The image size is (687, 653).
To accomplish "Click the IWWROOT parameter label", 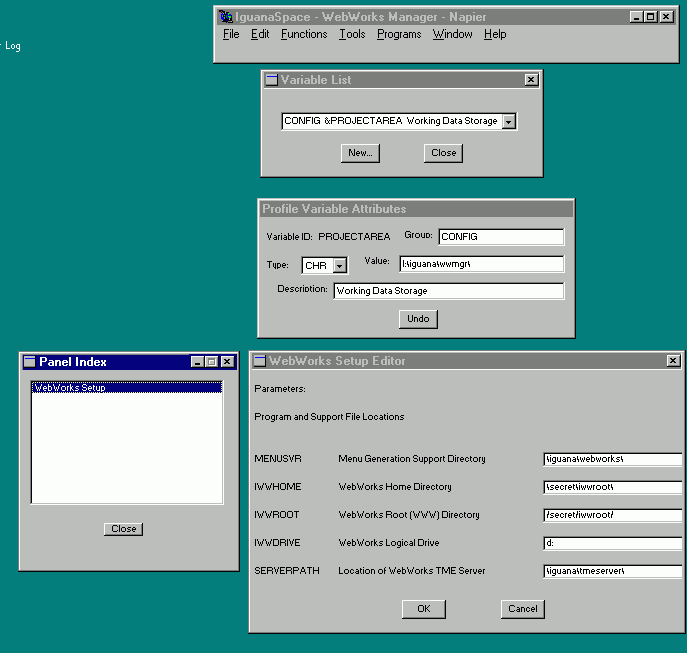I will coord(277,515).
